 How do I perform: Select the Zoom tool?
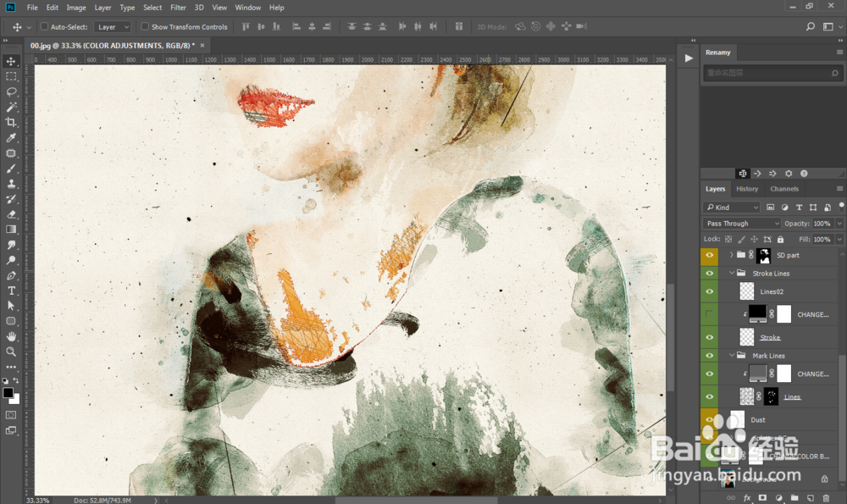(11, 352)
